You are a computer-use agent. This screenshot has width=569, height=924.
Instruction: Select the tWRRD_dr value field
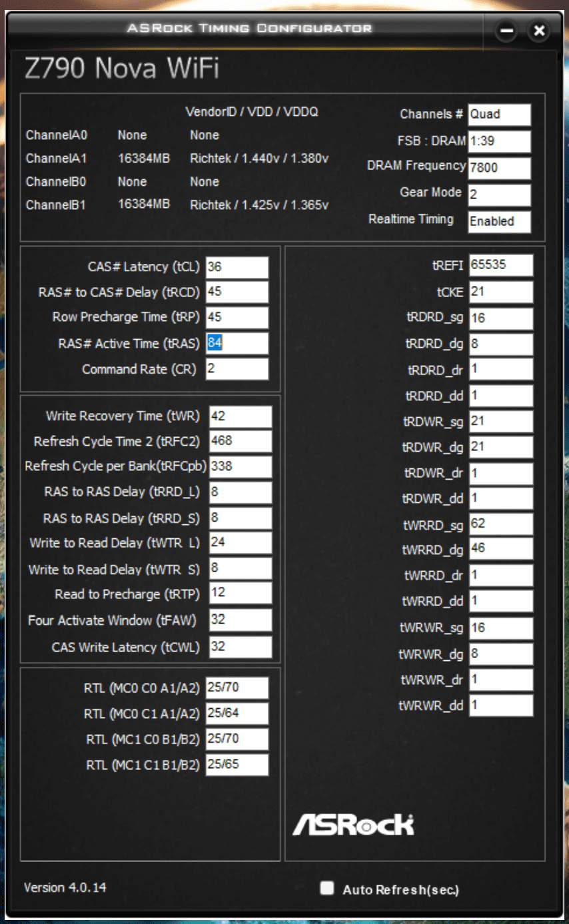(501, 575)
